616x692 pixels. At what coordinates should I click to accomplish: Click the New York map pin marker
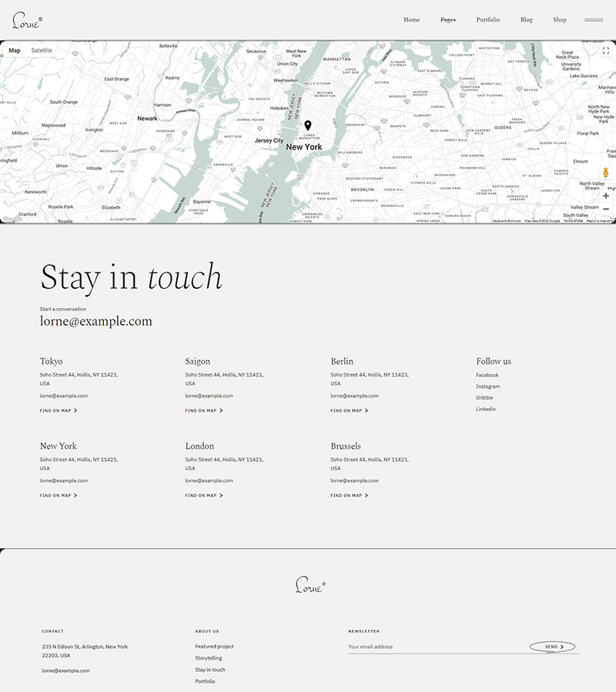pyautogui.click(x=308, y=126)
